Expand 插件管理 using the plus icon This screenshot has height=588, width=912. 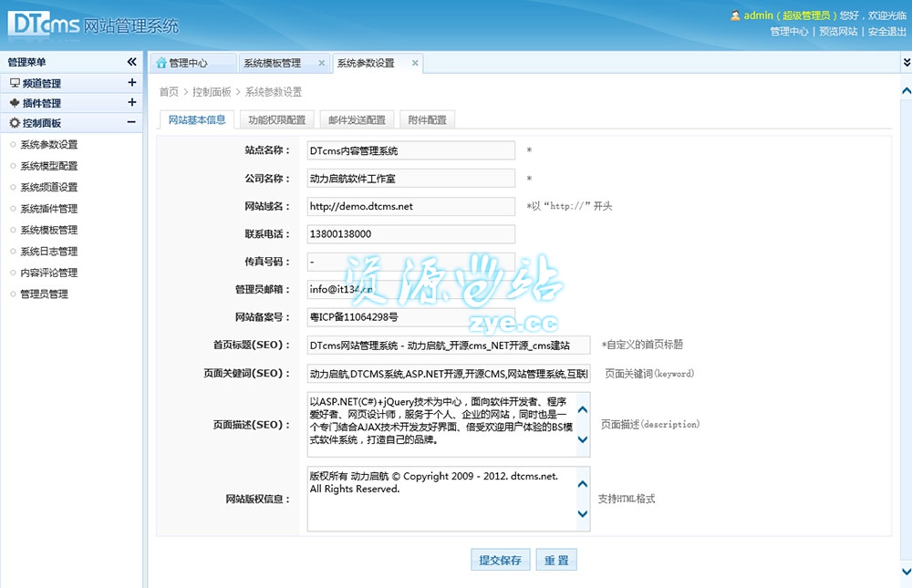tap(132, 103)
